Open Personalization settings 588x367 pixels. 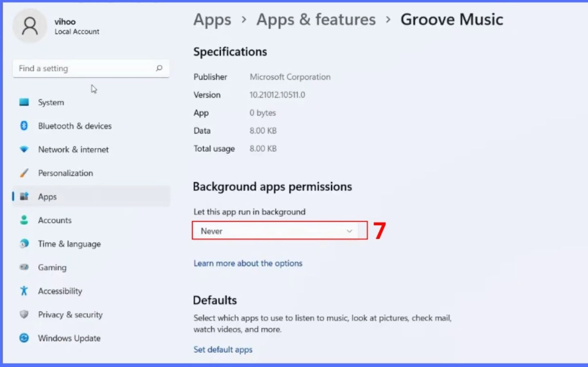click(25, 173)
